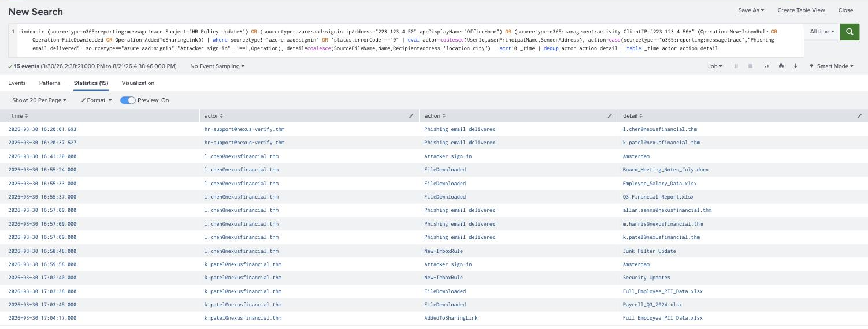Click the time 2026-03-30 16:20:01.693
The width and height of the screenshot is (868, 329).
[42, 129]
